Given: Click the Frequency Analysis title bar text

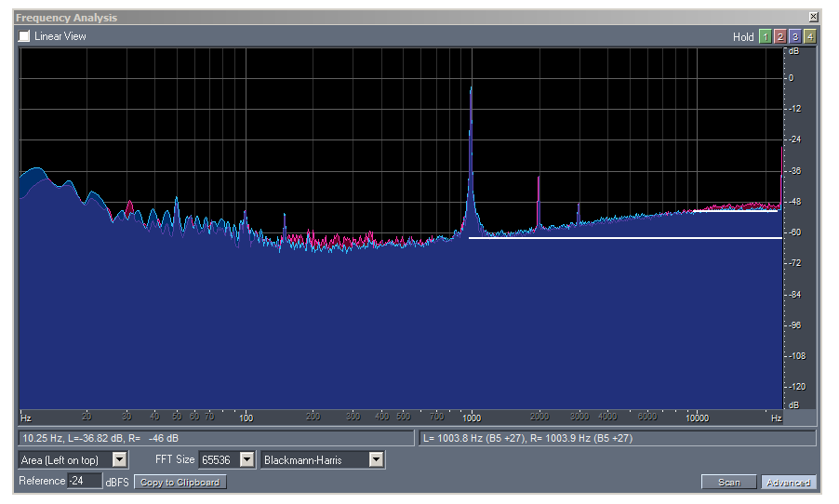Looking at the screenshot, I should coord(66,18).
